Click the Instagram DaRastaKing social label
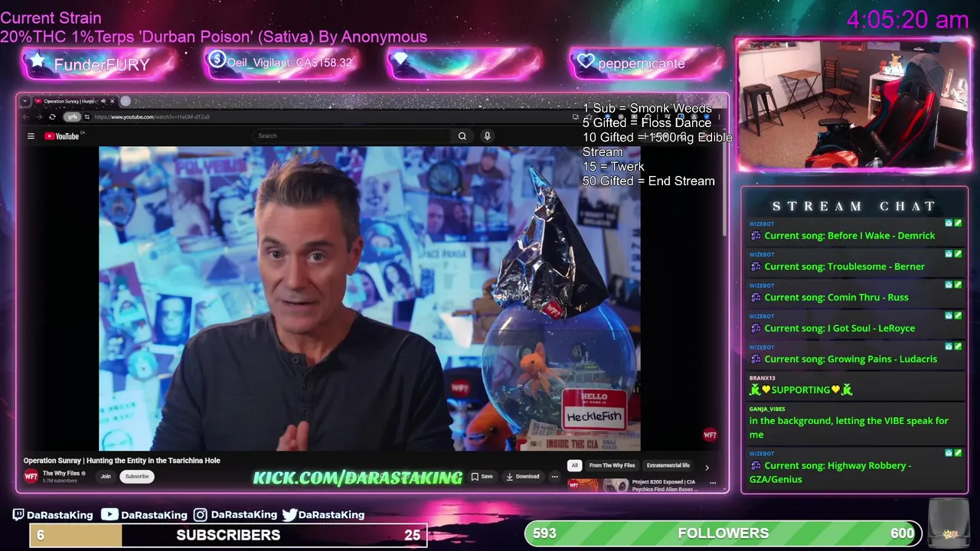980x551 pixels. pyautogui.click(x=235, y=515)
